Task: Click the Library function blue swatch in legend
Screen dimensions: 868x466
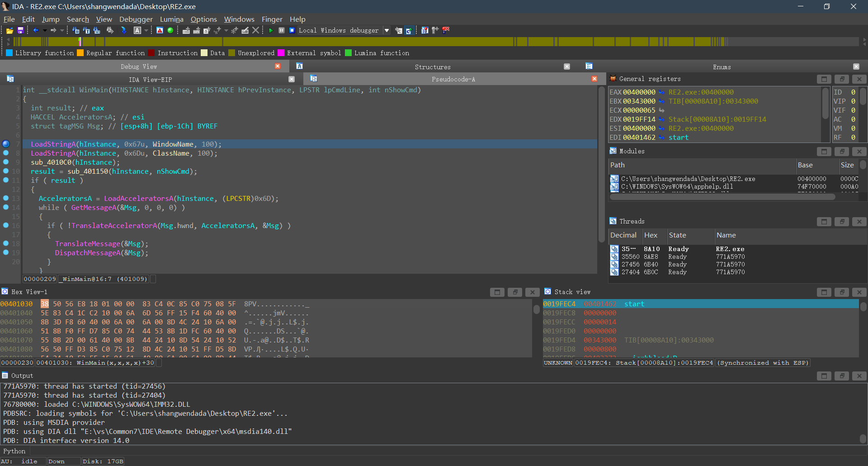Action: click(9, 53)
